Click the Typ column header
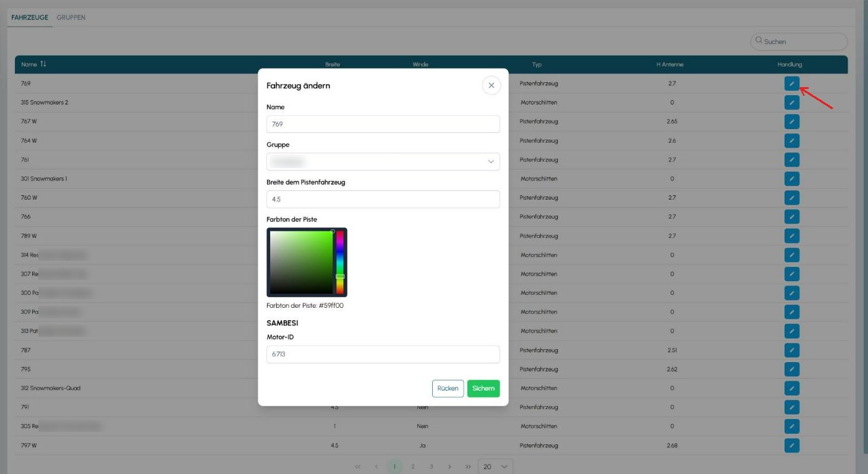This screenshot has width=868, height=474. point(537,64)
